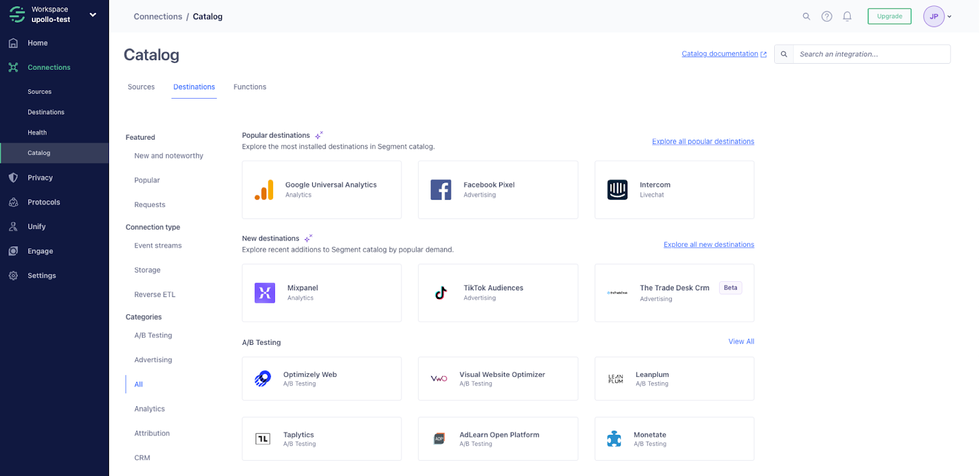Open the Home page label
The image size is (980, 476).
pyautogui.click(x=37, y=43)
